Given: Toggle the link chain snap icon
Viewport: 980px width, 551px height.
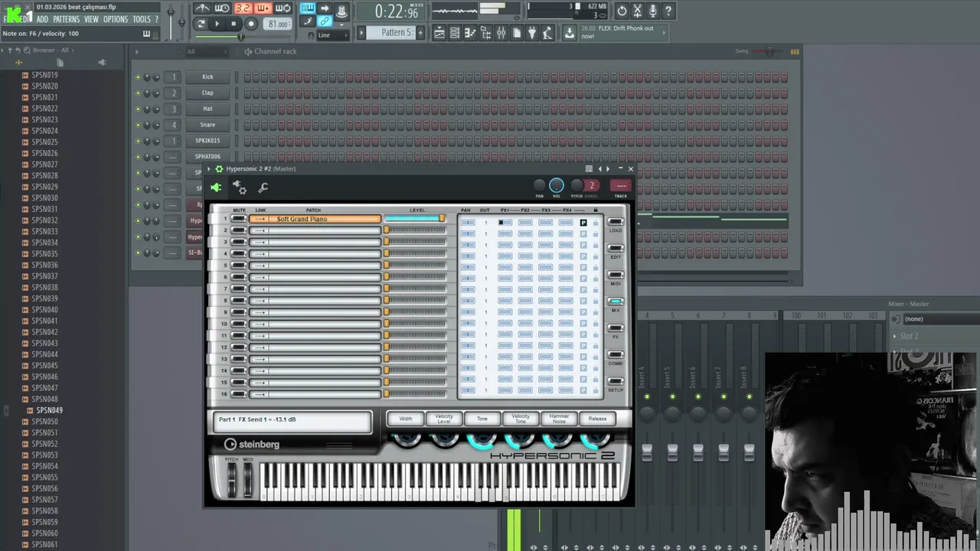Looking at the screenshot, I should 325,21.
